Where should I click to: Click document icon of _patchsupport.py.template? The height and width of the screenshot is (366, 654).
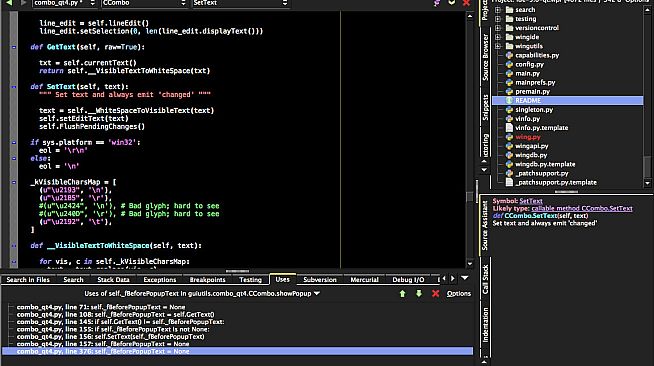click(x=509, y=182)
